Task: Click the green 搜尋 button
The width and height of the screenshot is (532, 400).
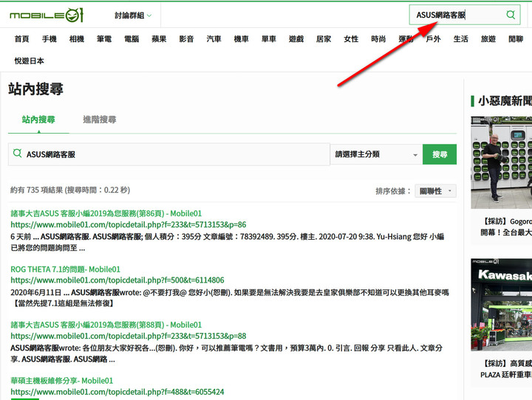Action: (x=440, y=154)
